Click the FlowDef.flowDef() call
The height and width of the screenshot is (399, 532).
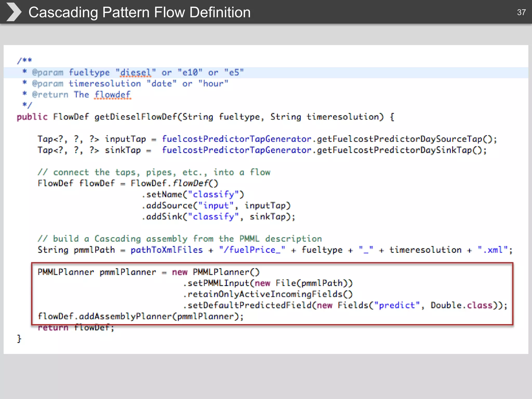(x=174, y=183)
